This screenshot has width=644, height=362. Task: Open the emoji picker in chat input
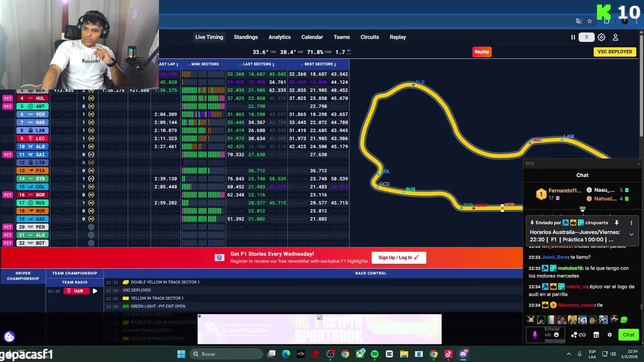click(556, 335)
